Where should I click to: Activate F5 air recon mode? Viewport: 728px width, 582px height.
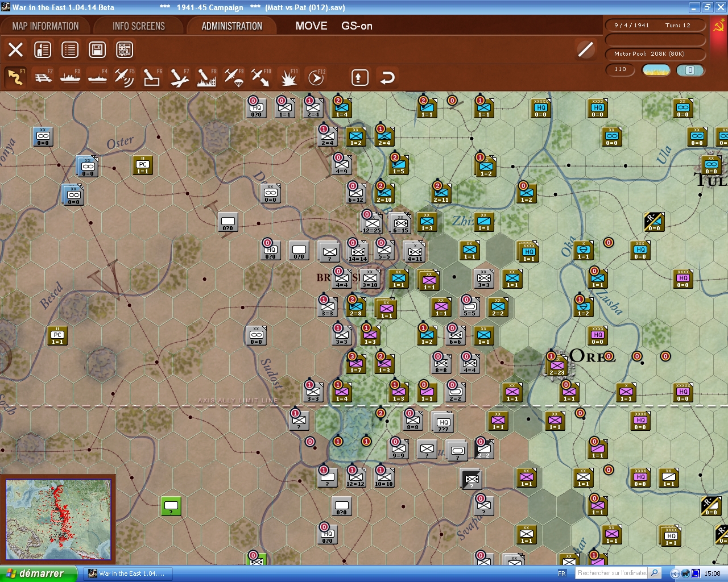[125, 77]
